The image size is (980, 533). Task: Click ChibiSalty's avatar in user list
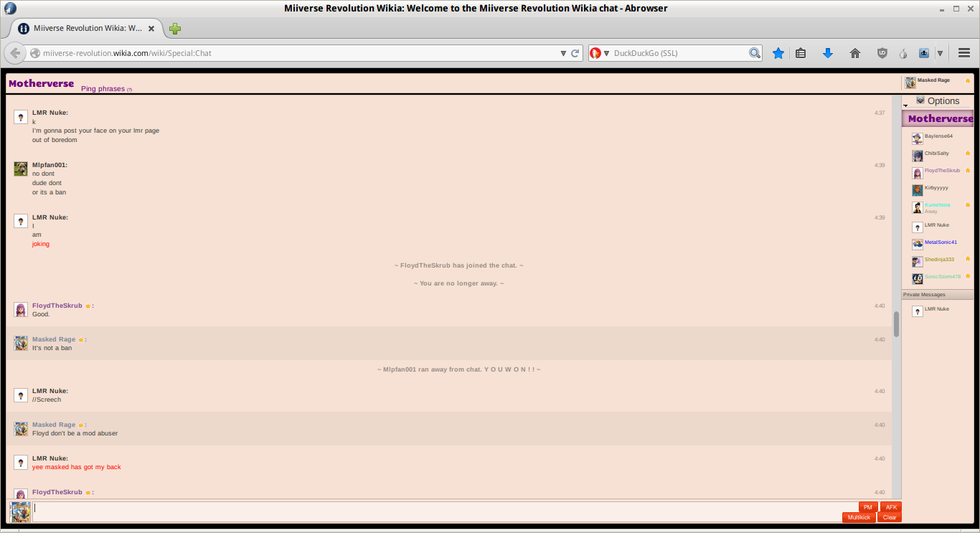point(917,156)
